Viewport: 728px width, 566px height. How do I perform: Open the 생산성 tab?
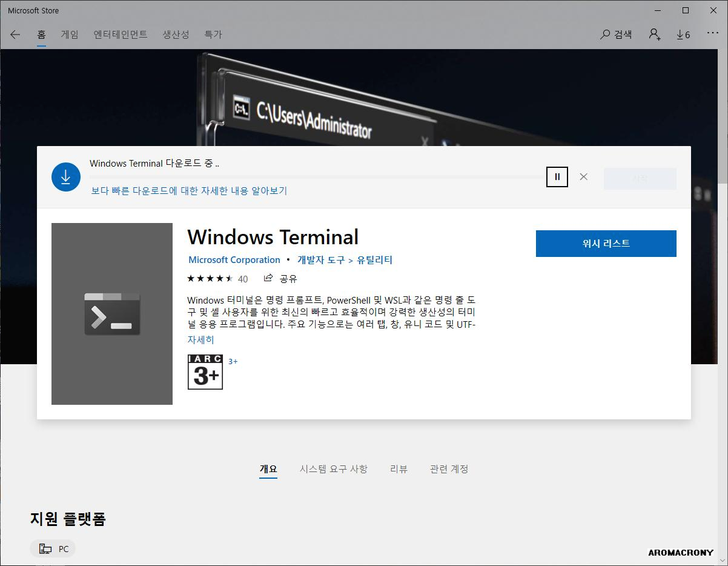point(176,35)
